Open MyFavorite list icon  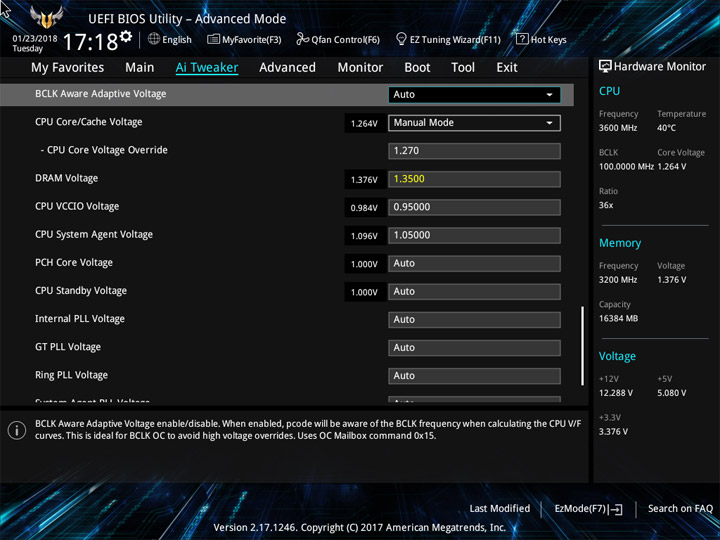tap(213, 39)
